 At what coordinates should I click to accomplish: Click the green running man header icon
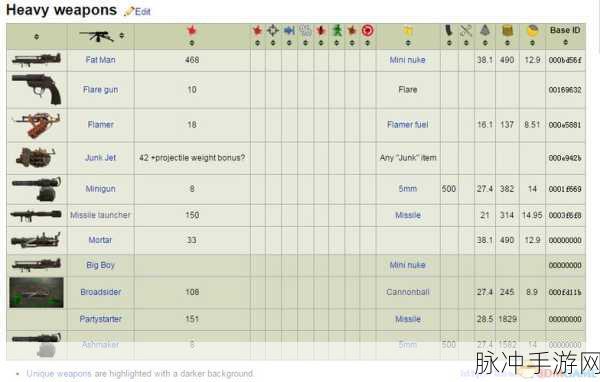click(337, 30)
